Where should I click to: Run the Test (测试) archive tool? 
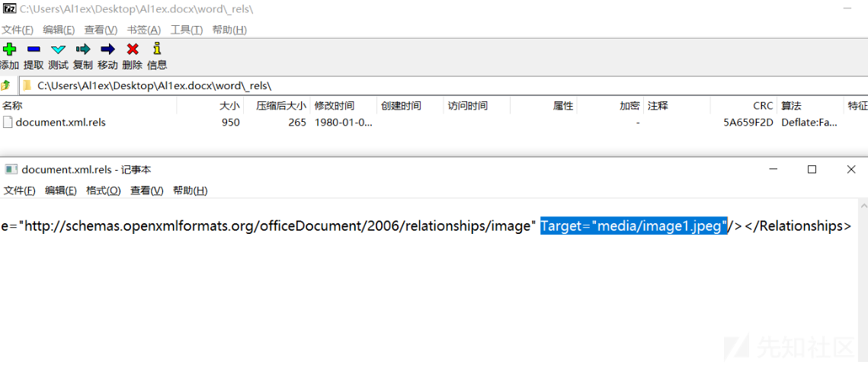[58, 50]
